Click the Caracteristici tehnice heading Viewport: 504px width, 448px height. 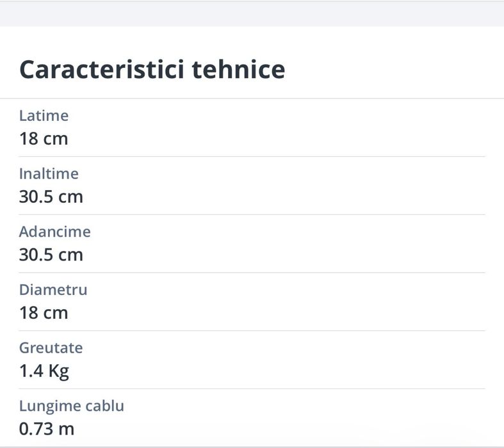[152, 69]
